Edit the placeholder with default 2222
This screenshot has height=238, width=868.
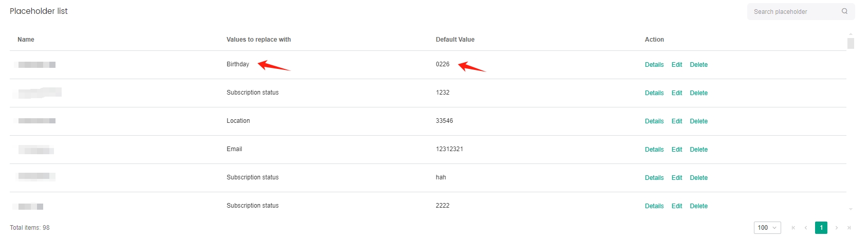[677, 206]
